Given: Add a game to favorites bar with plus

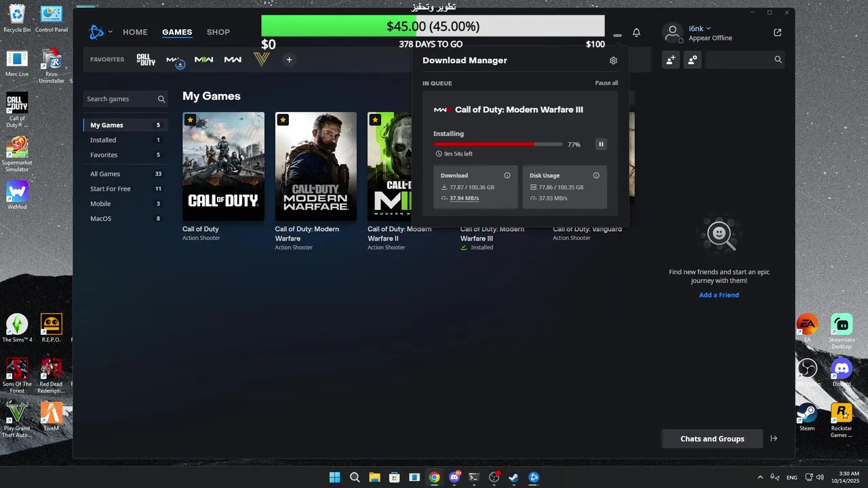Looking at the screenshot, I should pos(289,60).
